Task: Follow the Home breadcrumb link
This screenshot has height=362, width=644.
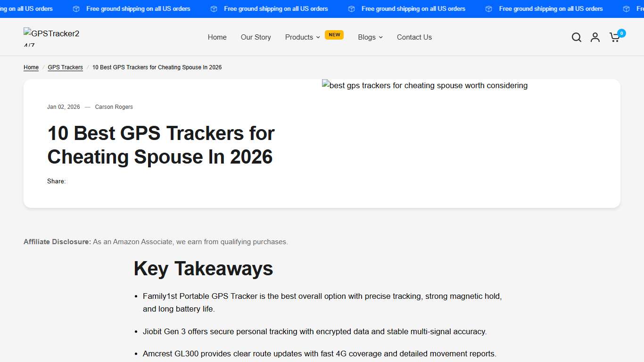Action: [x=31, y=67]
